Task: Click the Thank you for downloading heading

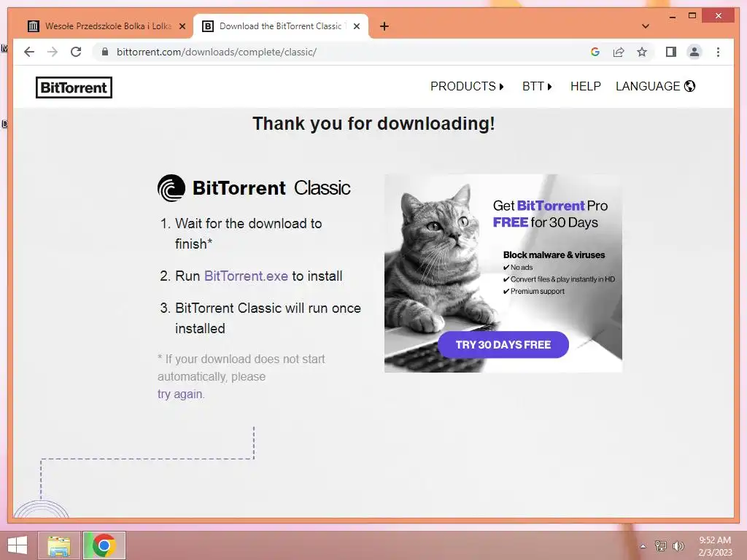Action: 373,124
